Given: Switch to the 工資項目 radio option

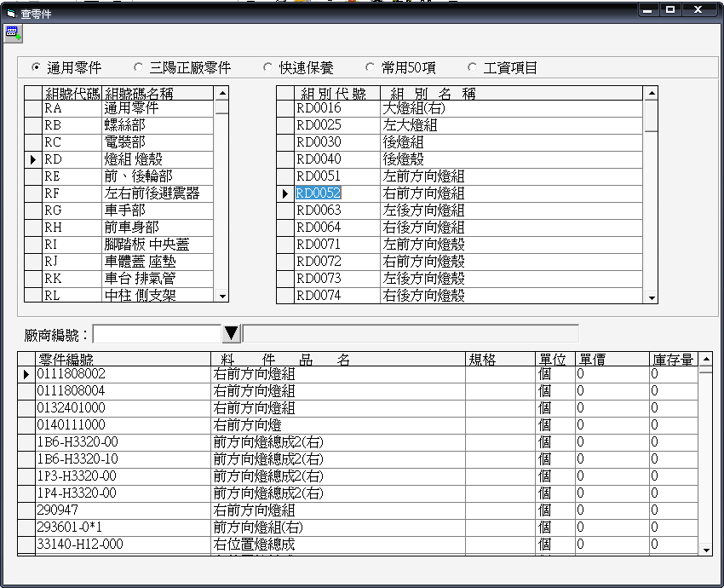Looking at the screenshot, I should tap(472, 67).
